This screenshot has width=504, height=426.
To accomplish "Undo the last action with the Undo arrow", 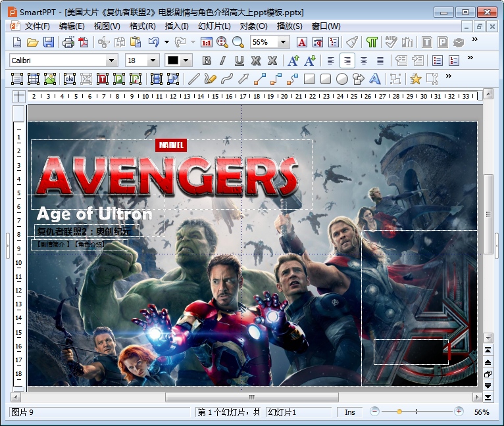I will pyautogui.click(x=154, y=42).
